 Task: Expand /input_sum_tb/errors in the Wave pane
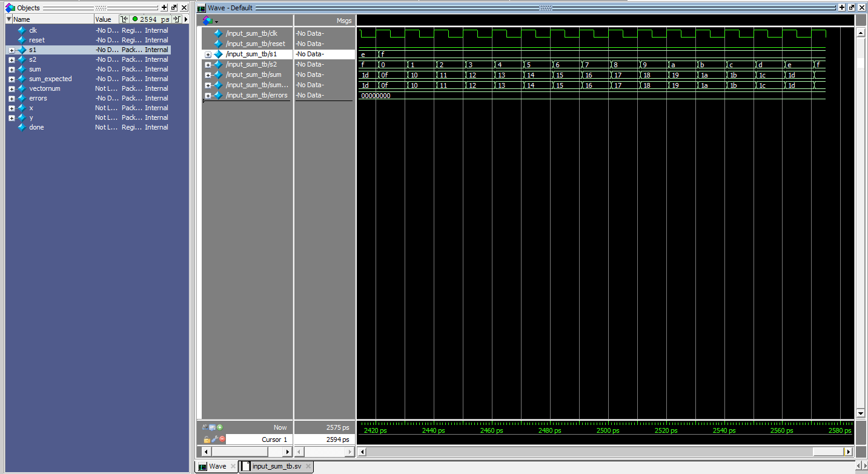[208, 96]
